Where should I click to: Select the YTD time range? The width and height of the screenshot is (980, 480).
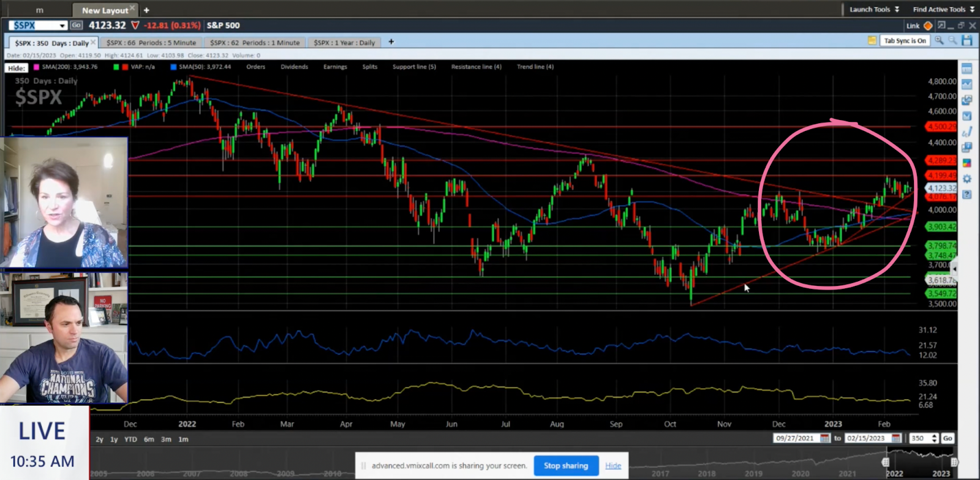click(x=130, y=439)
